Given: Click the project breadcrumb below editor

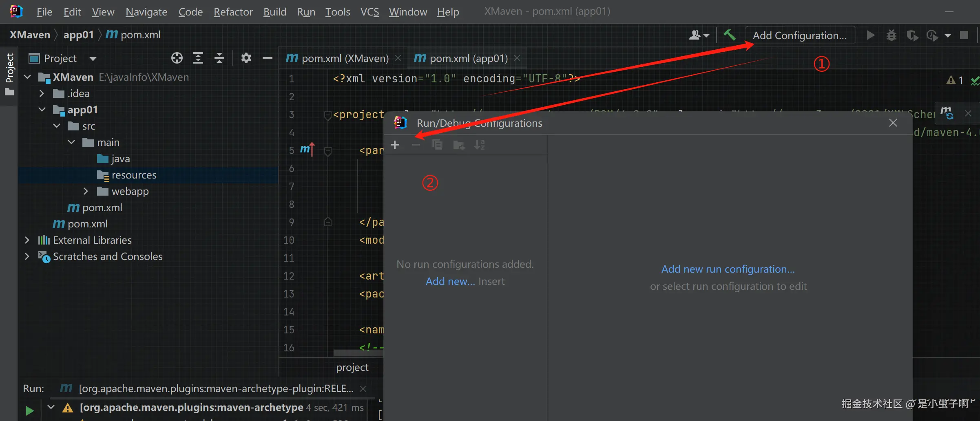Looking at the screenshot, I should 352,367.
